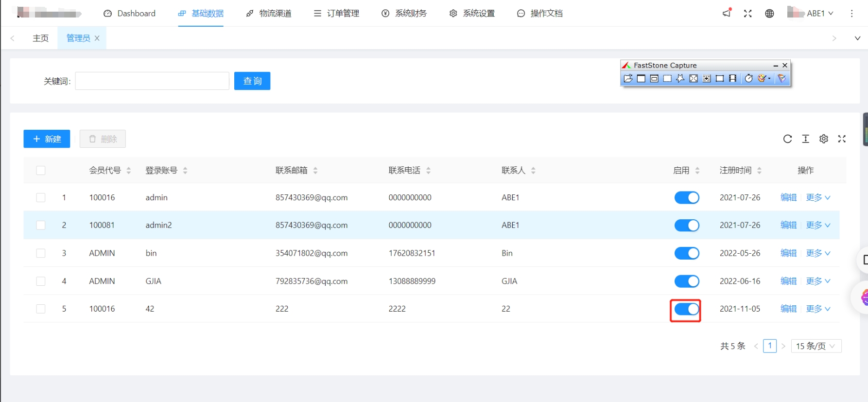Click the announcement megaphone icon

pyautogui.click(x=727, y=13)
